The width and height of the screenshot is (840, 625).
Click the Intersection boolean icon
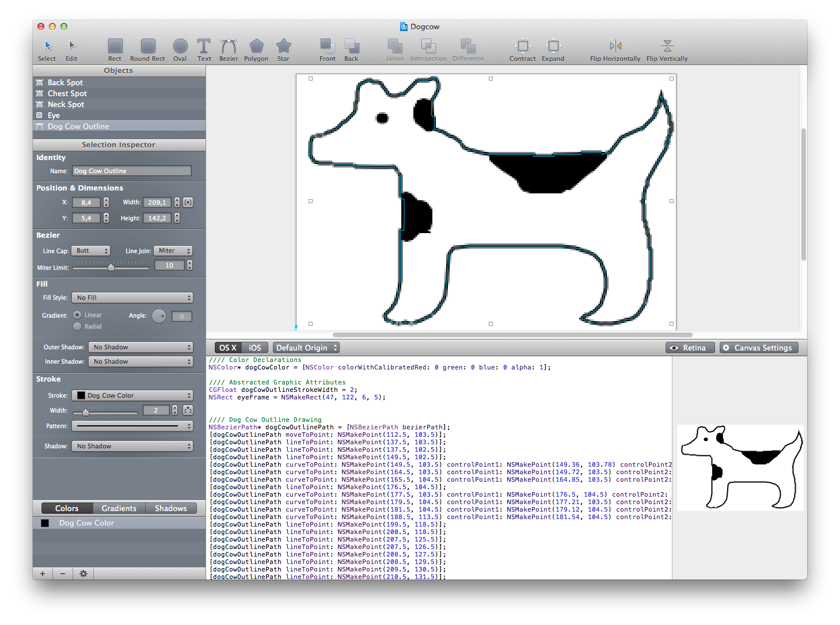click(x=428, y=45)
